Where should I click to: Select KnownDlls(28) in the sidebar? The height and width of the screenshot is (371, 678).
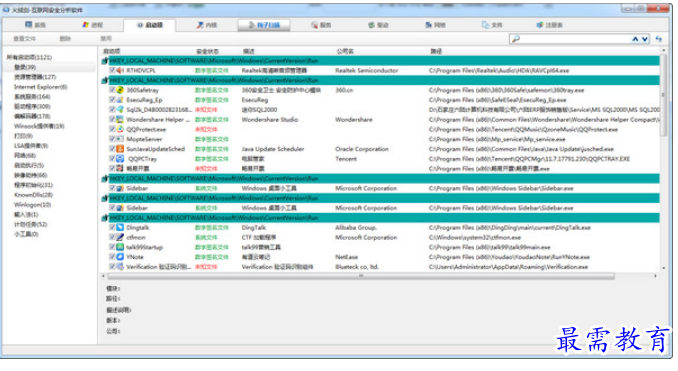(33, 195)
